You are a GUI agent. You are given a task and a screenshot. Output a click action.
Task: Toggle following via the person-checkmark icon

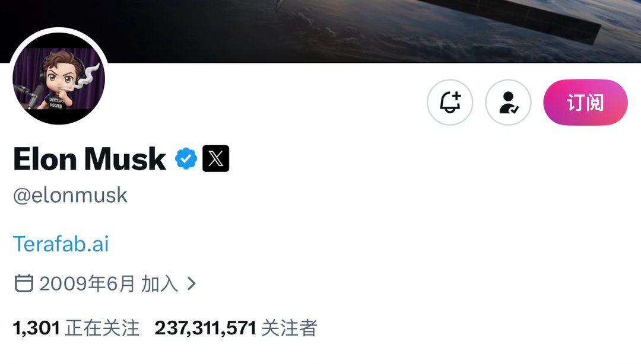508,102
